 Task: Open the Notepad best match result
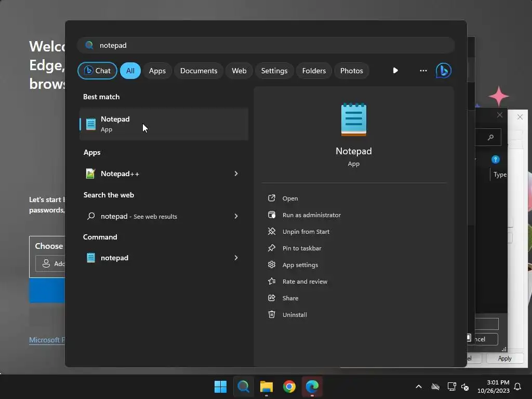click(164, 124)
